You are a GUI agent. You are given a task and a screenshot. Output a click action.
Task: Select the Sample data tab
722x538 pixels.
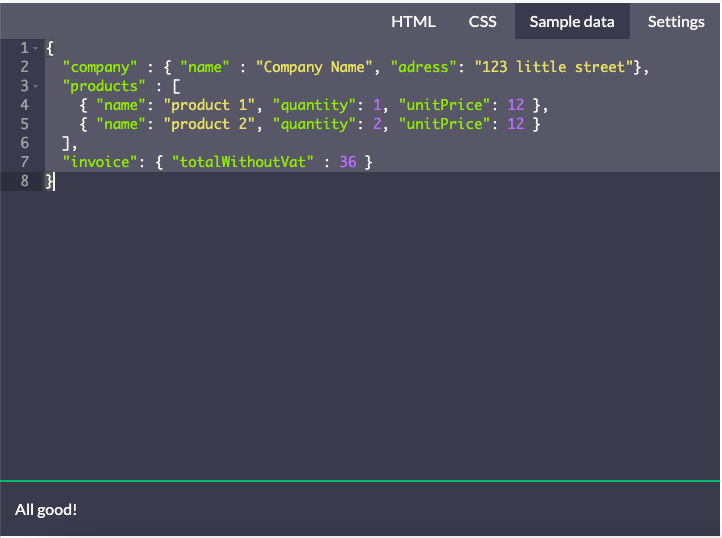click(x=572, y=21)
